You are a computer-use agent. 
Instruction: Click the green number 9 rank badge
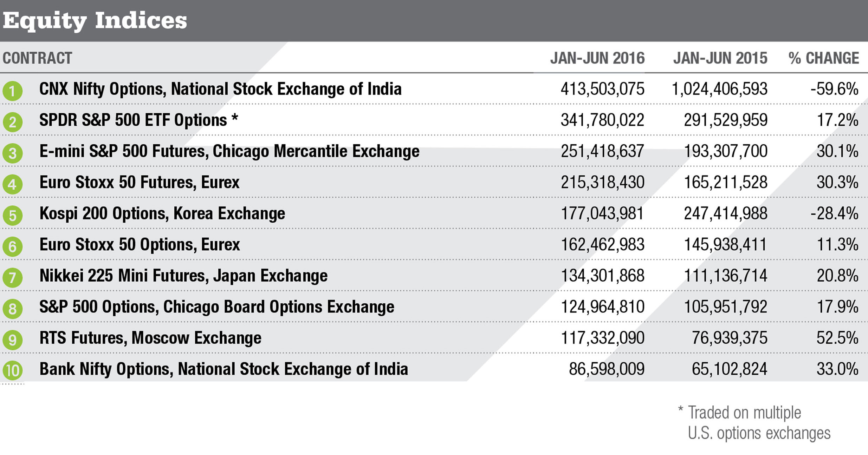(x=13, y=339)
